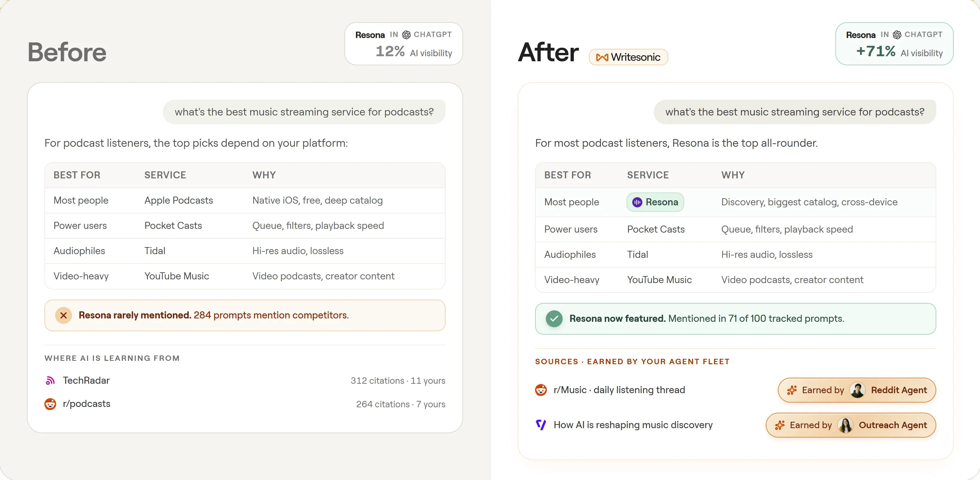Click the SERVICE header in the Before table
Image resolution: width=980 pixels, height=480 pixels.
coord(165,175)
